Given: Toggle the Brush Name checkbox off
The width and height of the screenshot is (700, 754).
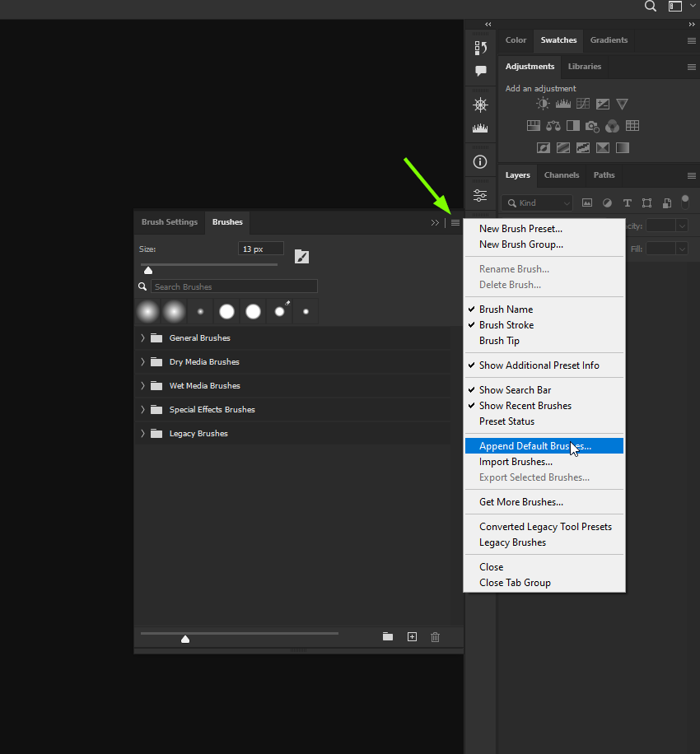Looking at the screenshot, I should click(x=502, y=309).
